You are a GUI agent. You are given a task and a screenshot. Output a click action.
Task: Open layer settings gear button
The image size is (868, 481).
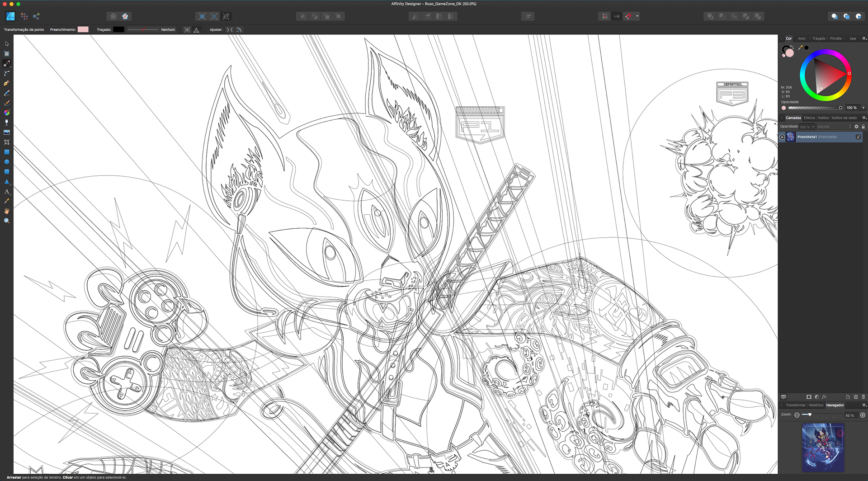tap(856, 127)
